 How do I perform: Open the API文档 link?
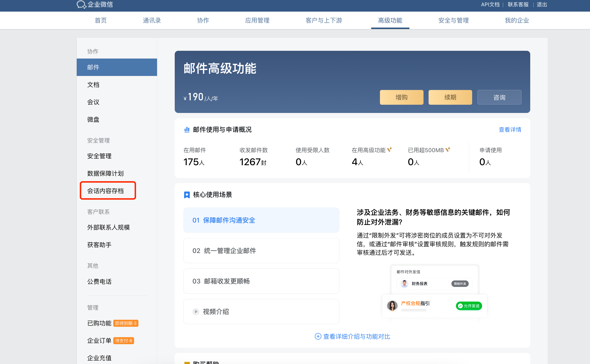[x=490, y=5]
